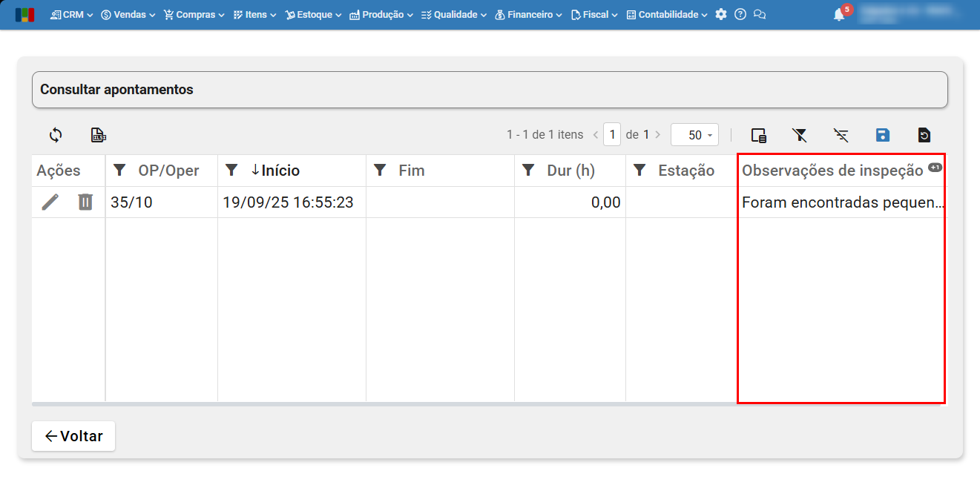
Task: Open the page size dropdown showing 50
Action: pos(694,135)
